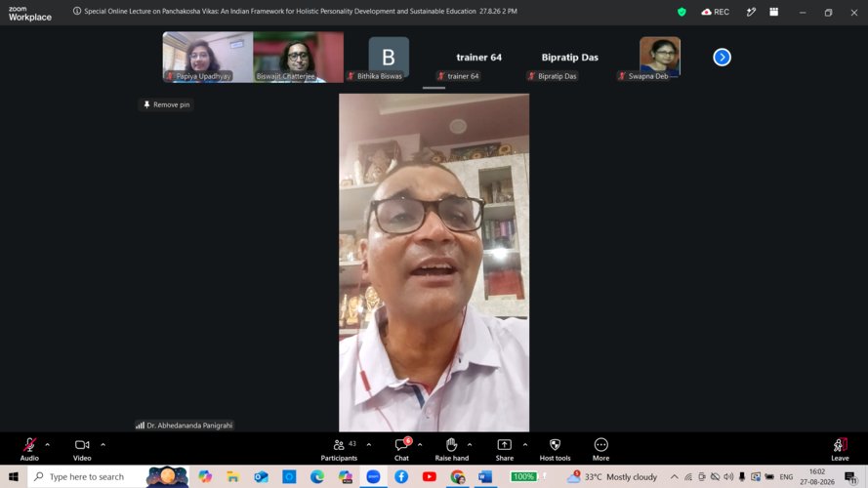The height and width of the screenshot is (488, 868).
Task: Leave the meeting
Action: pos(840,449)
